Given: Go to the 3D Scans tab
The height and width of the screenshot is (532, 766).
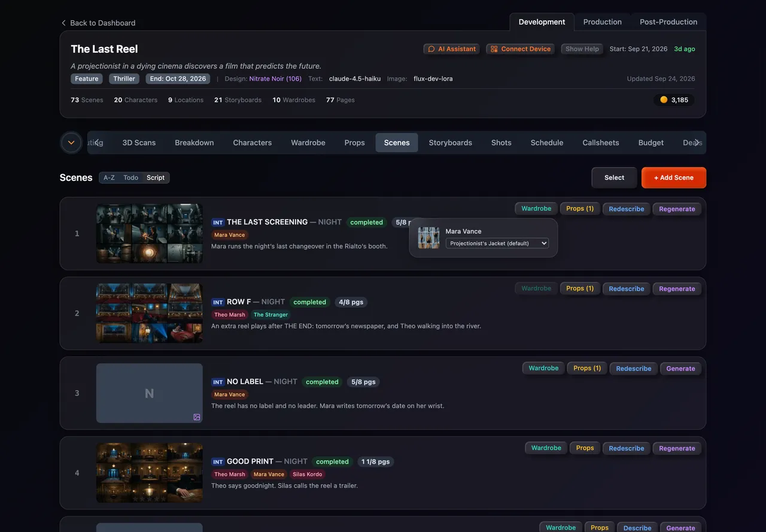Looking at the screenshot, I should coord(139,142).
